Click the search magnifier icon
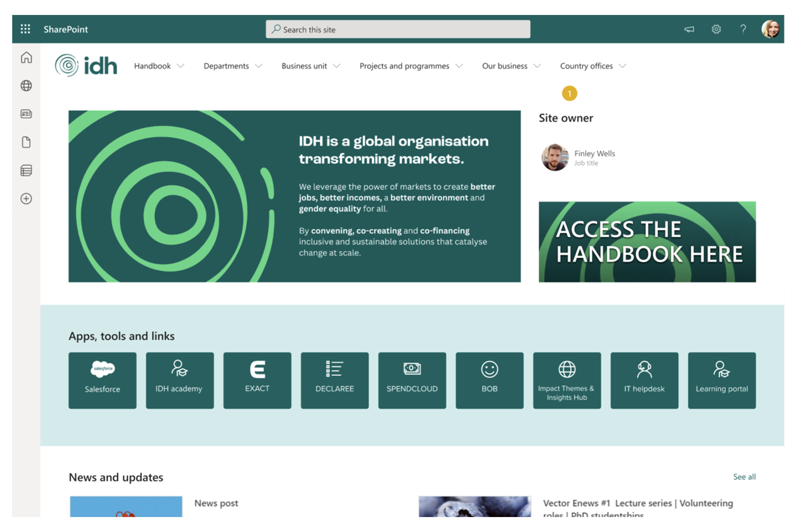The width and height of the screenshot is (796, 532). pyautogui.click(x=276, y=29)
